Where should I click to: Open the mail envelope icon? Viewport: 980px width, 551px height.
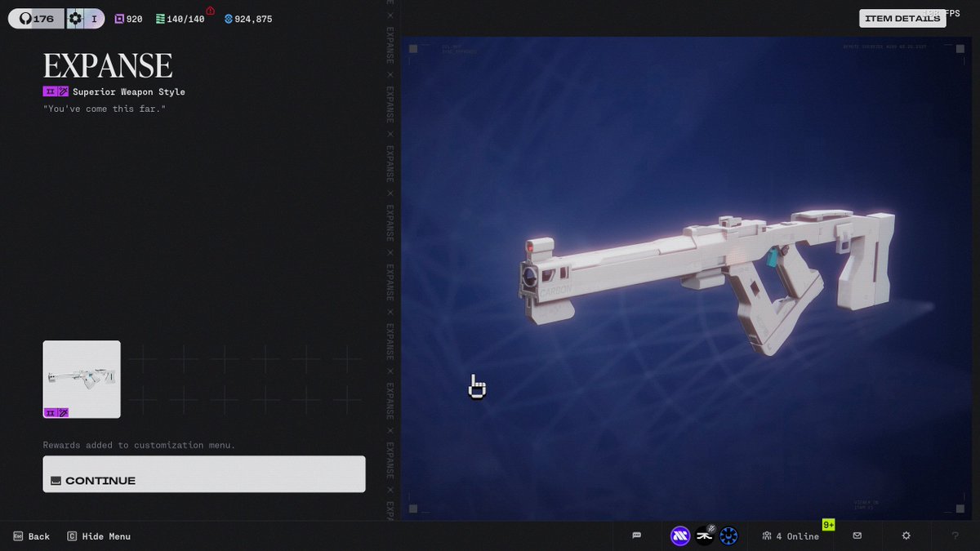point(857,535)
